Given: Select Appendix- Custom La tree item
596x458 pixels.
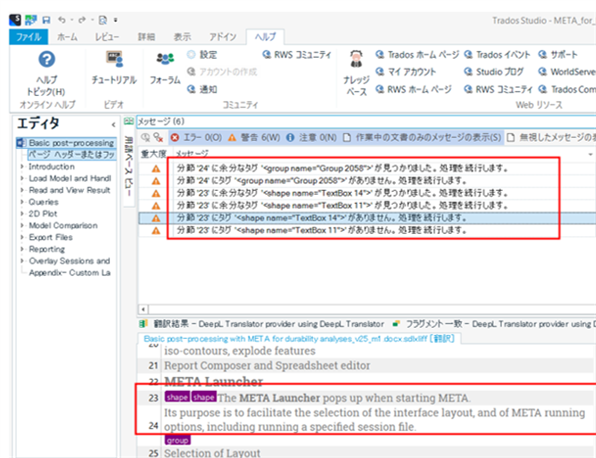Looking at the screenshot, I should [70, 273].
